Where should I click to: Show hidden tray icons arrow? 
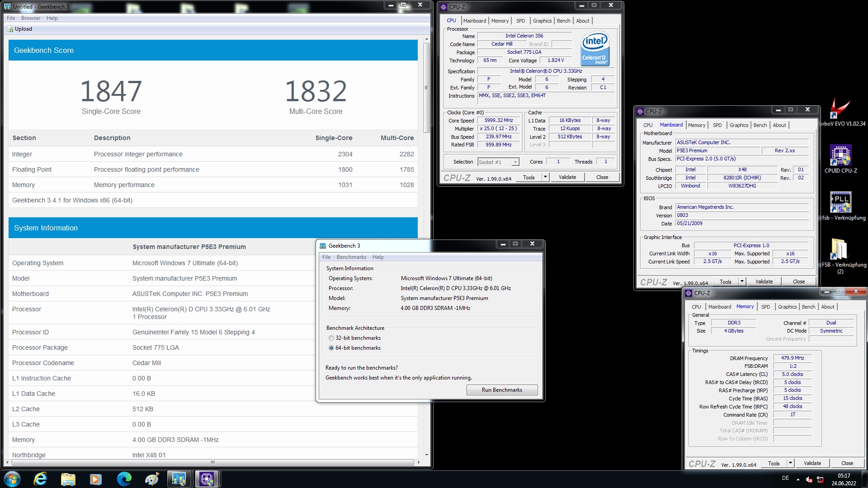798,479
